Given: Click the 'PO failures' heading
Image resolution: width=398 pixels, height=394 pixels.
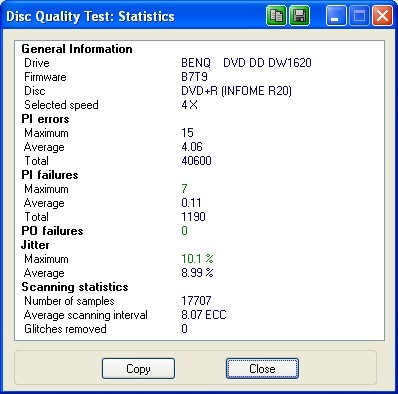Looking at the screenshot, I should click(52, 231).
